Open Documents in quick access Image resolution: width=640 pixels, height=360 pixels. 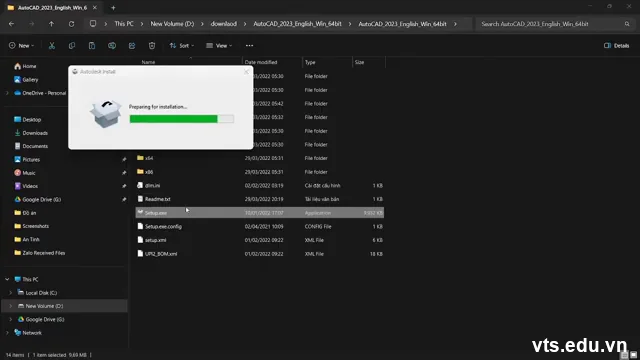[x=31, y=146]
